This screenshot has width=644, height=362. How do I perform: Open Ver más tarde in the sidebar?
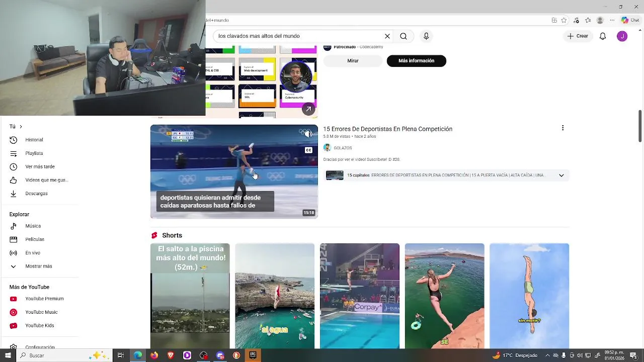pyautogui.click(x=40, y=166)
